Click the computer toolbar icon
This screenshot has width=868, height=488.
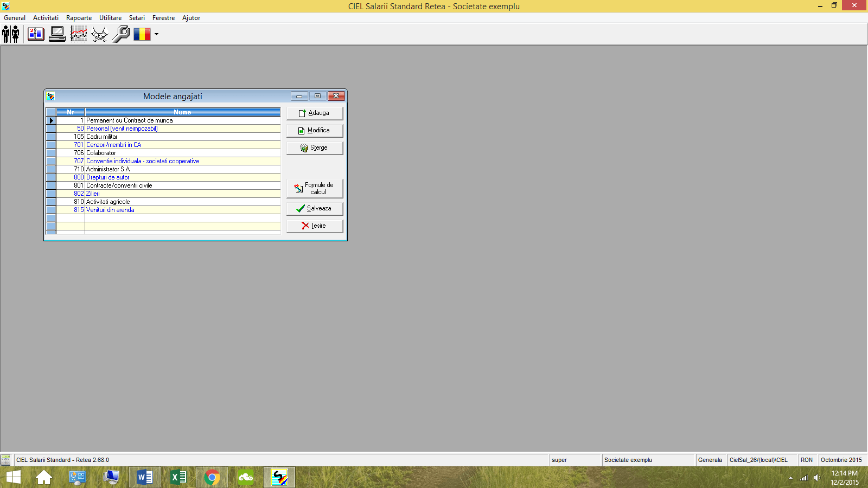tap(57, 34)
